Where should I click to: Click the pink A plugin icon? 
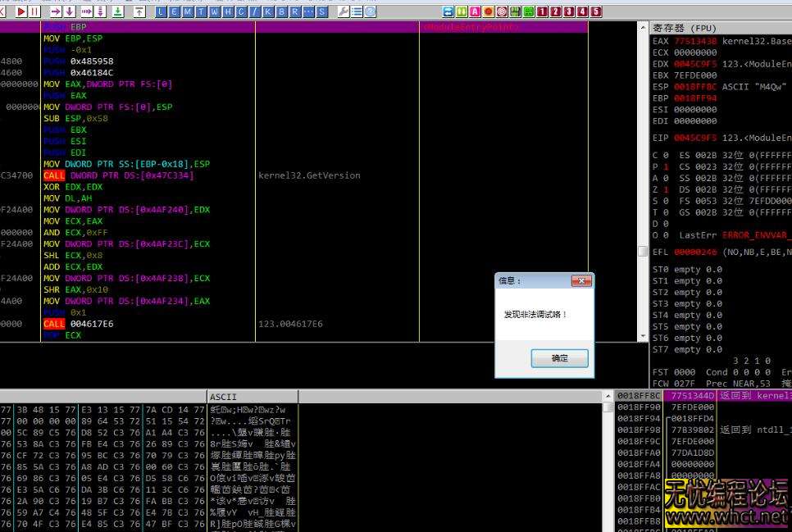475,11
